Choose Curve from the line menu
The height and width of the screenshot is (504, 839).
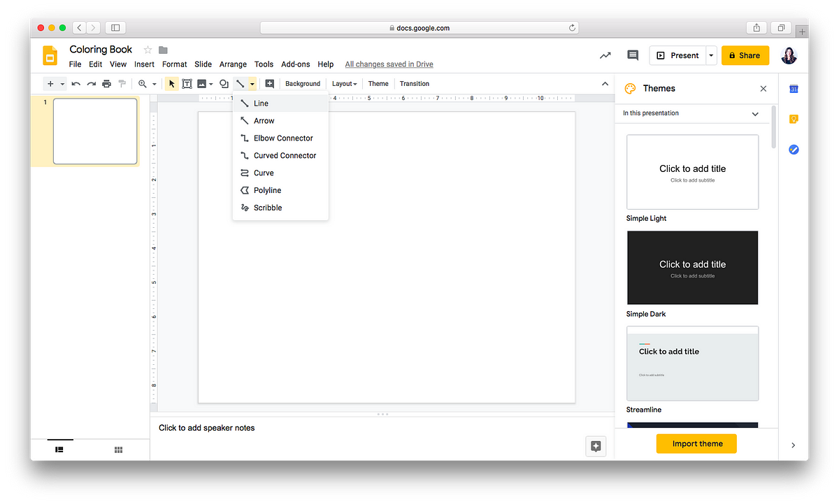click(280, 173)
